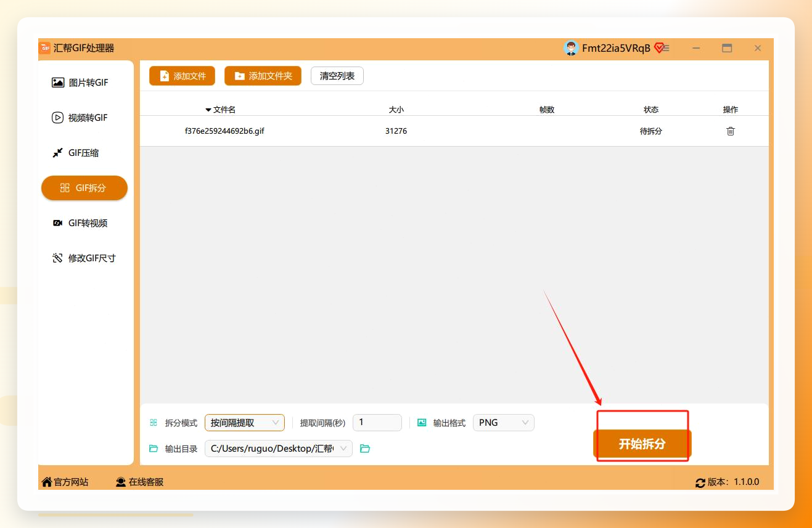Click the username Fmt22ia5VRqB

click(616, 48)
